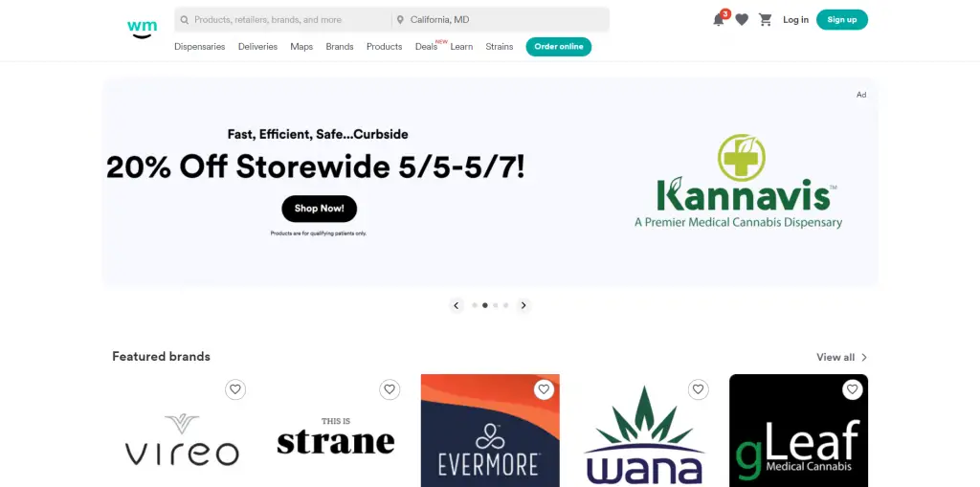Click the Weedmaps wm logo

[143, 29]
